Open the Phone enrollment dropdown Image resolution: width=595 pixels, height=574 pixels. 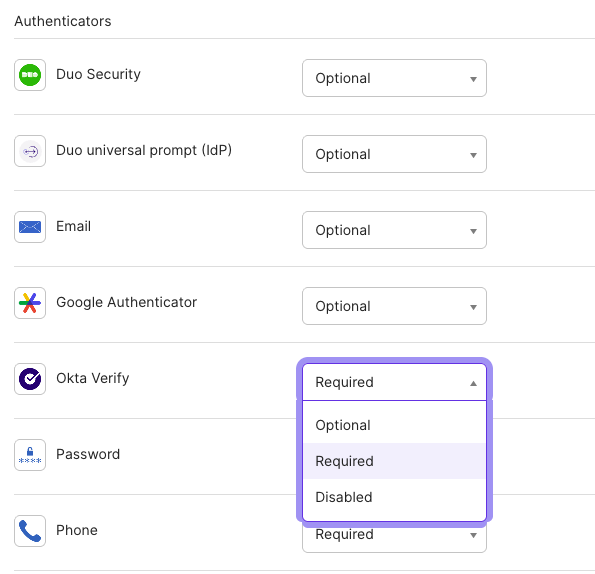click(394, 539)
